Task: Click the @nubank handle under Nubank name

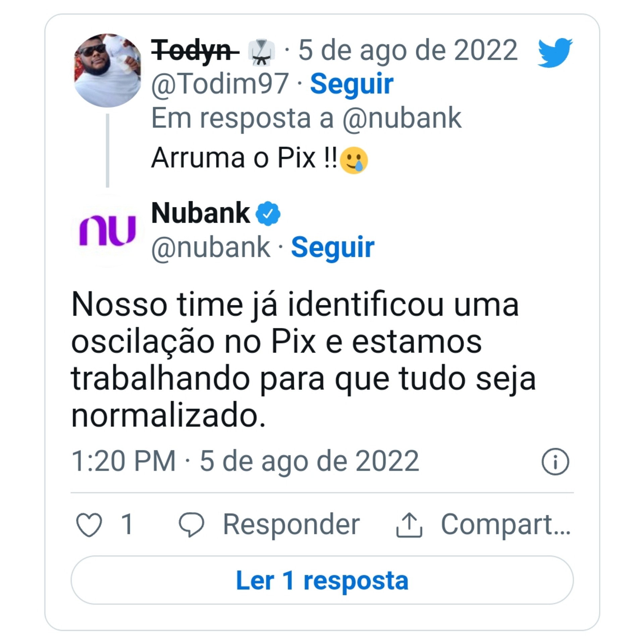Action: (211, 248)
